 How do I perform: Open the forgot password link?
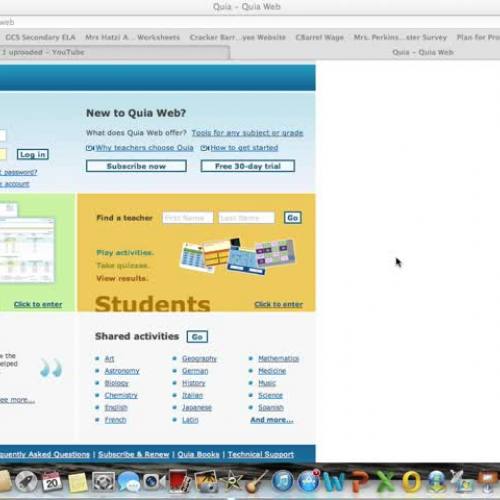click(x=18, y=172)
